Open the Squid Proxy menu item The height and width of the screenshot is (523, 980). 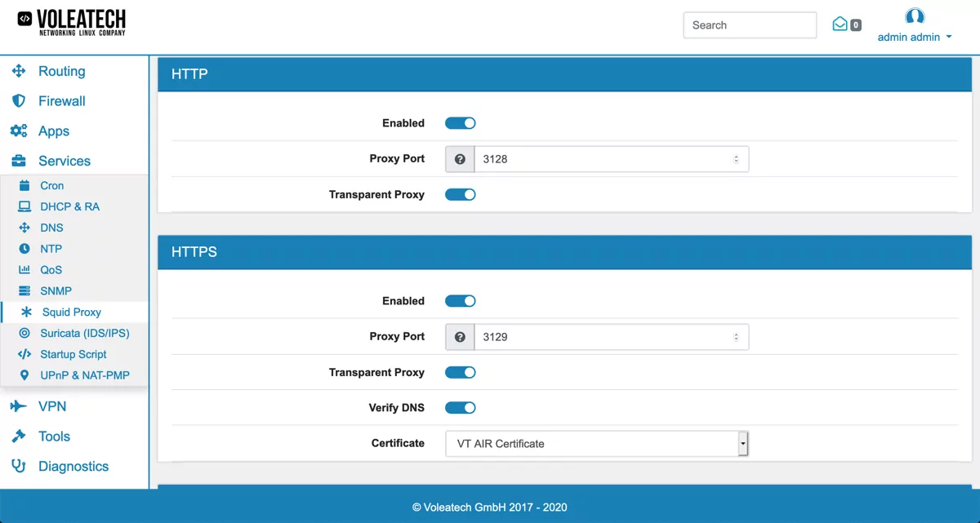coord(70,312)
